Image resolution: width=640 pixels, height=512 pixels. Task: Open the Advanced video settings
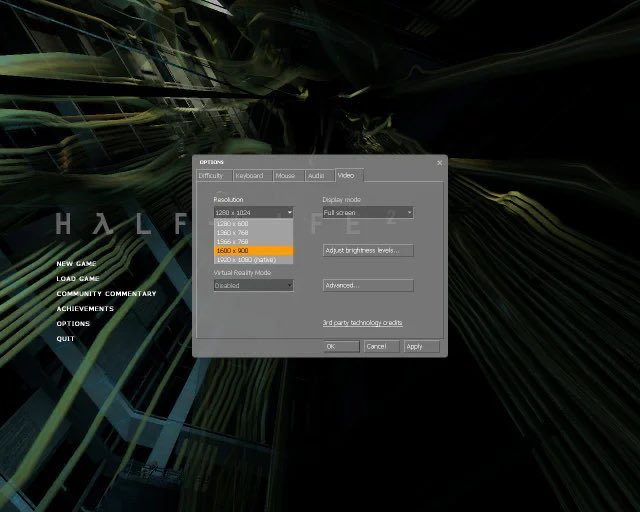point(368,285)
